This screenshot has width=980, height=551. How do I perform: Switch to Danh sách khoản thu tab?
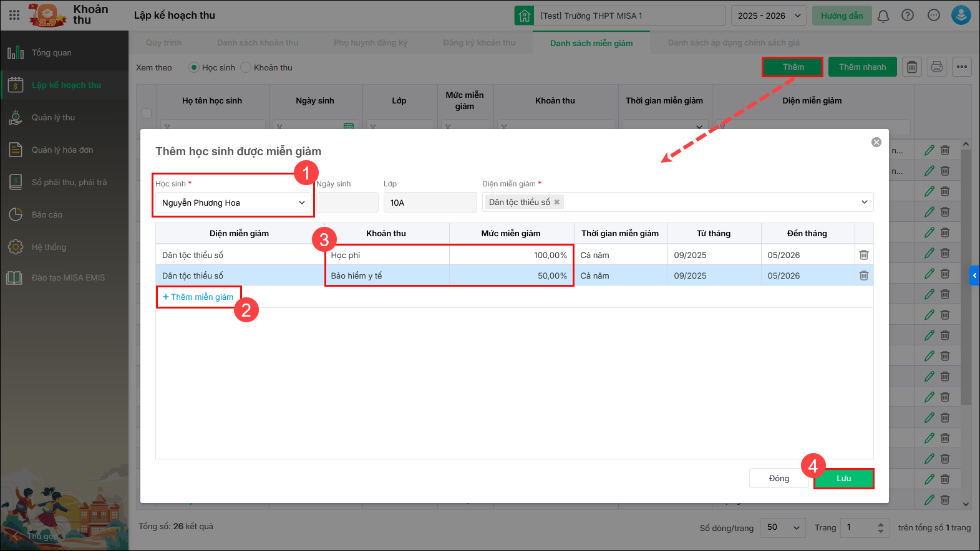[x=257, y=43]
